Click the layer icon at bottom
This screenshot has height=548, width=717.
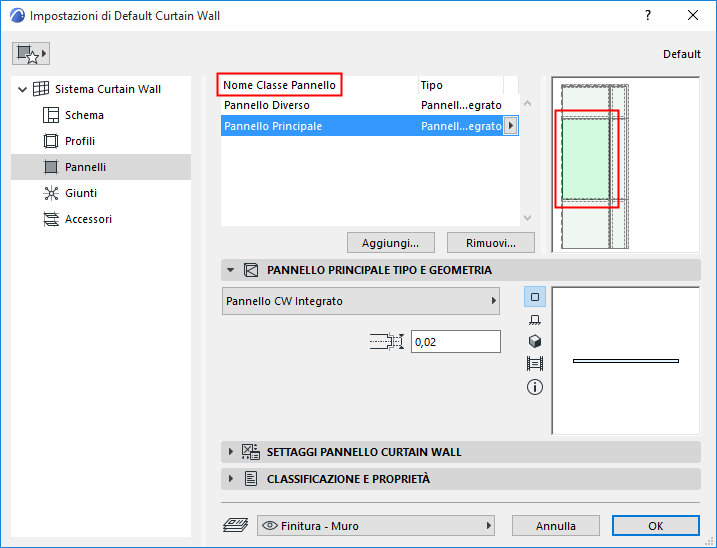click(235, 526)
